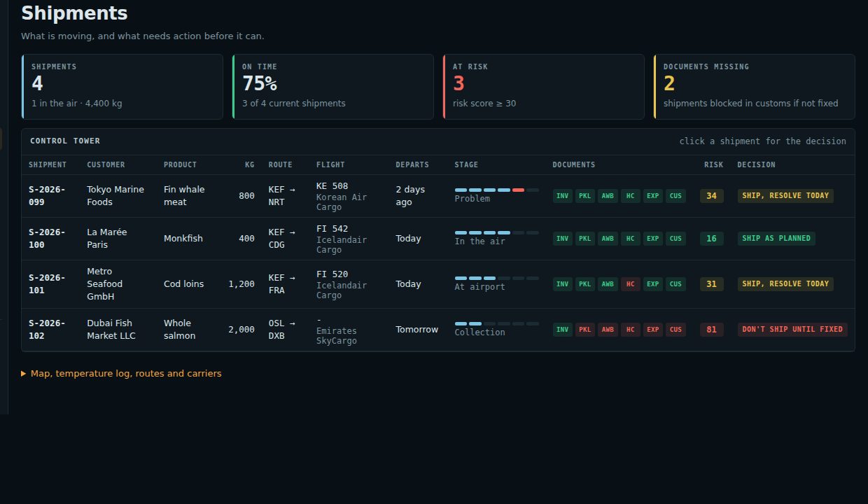The height and width of the screenshot is (504, 868).
Task: Click the AWB badge for S-2026-101
Action: tap(608, 284)
